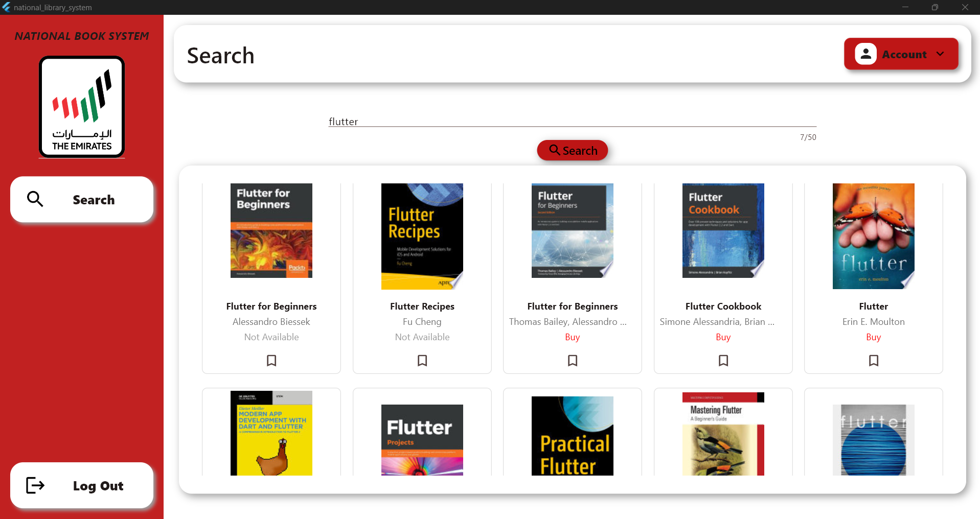Open the Search page from the sidebar
The image size is (980, 519).
(x=82, y=199)
